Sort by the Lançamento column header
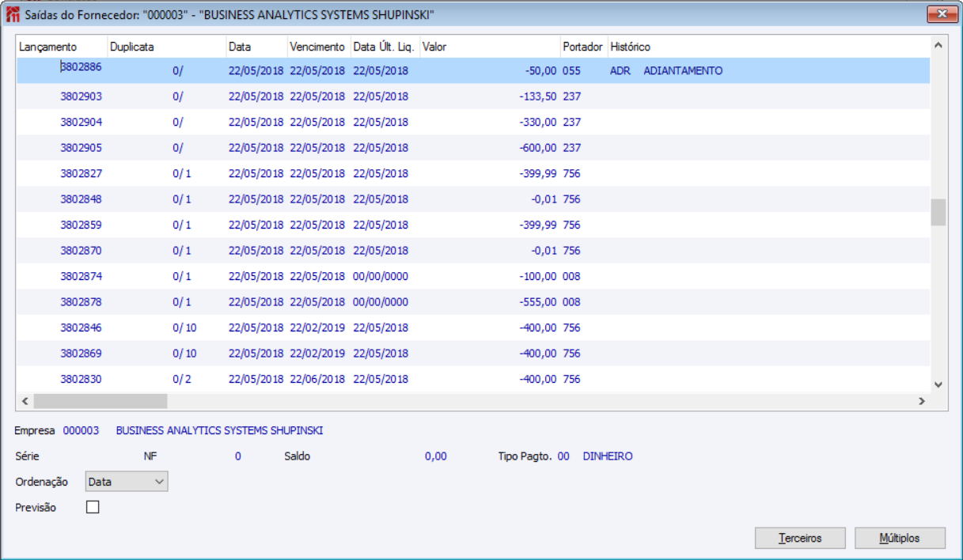The image size is (963, 560). coord(62,47)
